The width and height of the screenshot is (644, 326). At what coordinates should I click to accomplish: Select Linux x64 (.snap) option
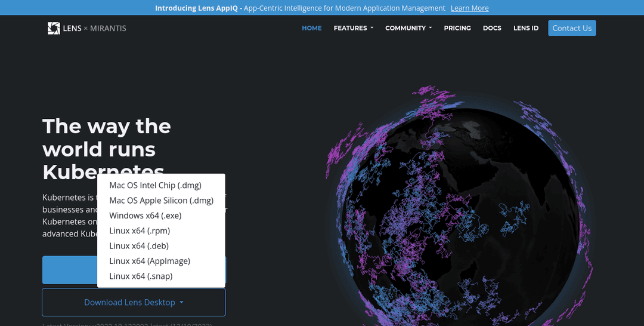pos(141,276)
